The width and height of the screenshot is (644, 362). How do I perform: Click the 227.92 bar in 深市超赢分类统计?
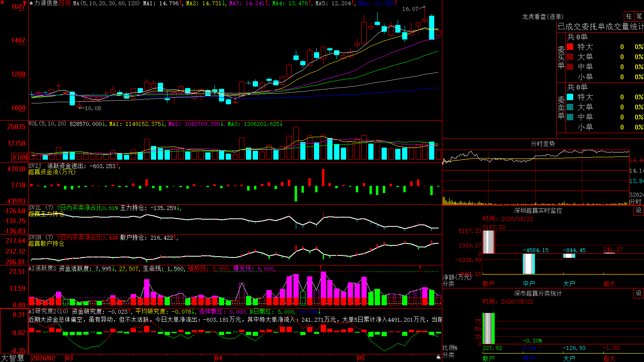[x=489, y=329]
